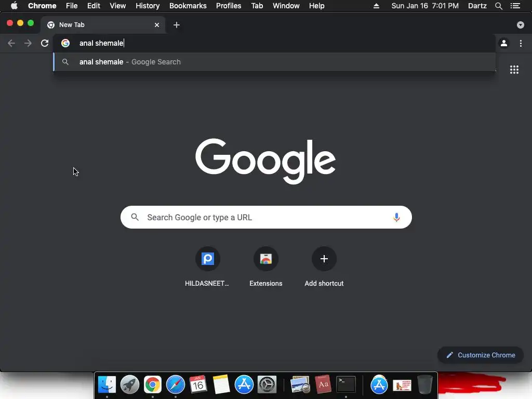
Task: Click the Chrome icon in the dock
Action: click(152, 384)
